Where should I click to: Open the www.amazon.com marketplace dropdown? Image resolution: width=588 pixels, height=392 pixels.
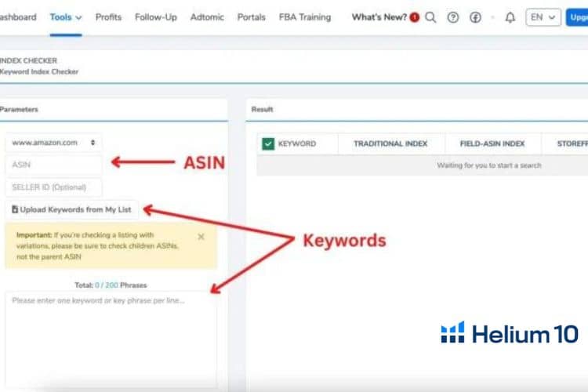(53, 143)
